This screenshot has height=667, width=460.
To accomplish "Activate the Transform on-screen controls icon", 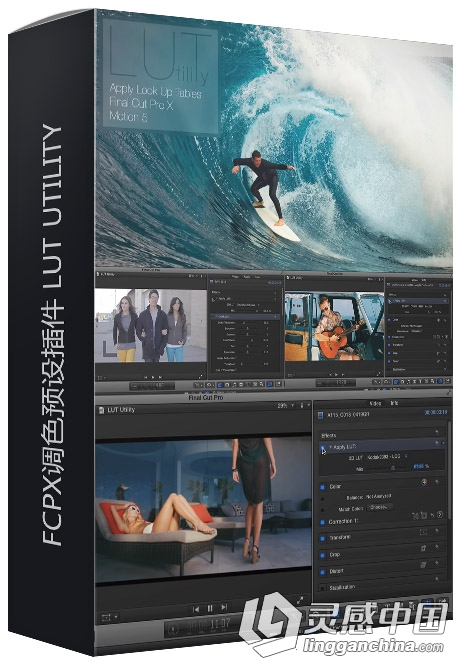I will tap(423, 532).
